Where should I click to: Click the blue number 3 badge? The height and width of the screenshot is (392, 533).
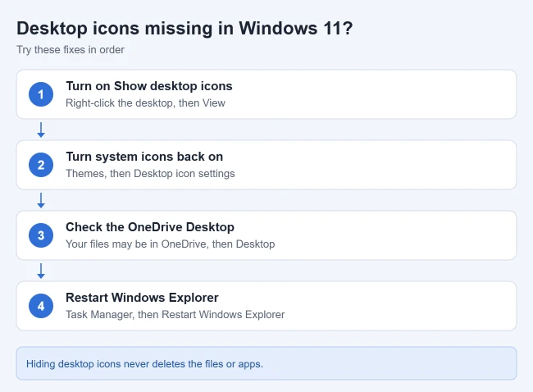pos(41,235)
